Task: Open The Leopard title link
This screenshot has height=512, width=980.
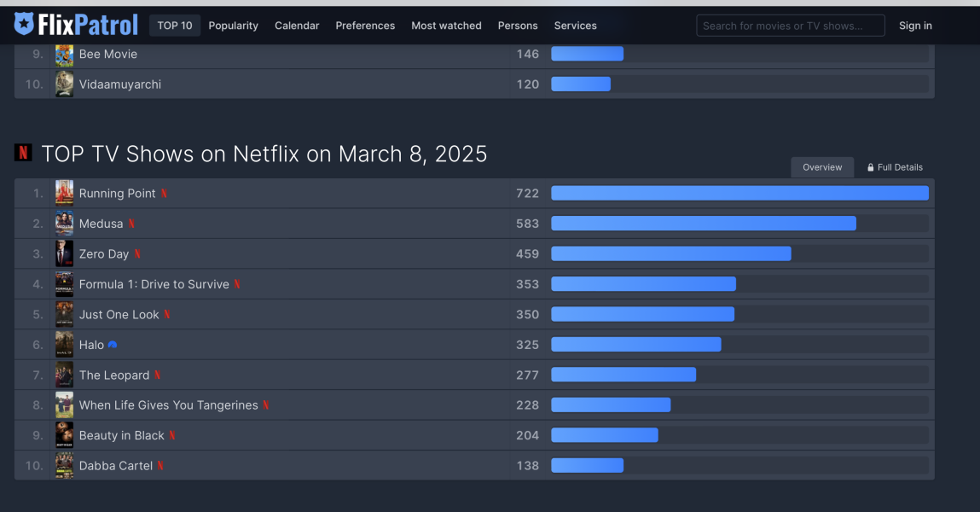Action: [x=113, y=375]
